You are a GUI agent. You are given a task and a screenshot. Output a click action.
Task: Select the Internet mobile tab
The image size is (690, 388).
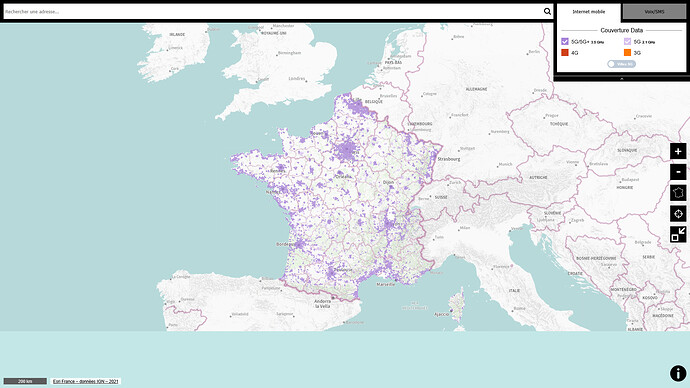pyautogui.click(x=589, y=11)
